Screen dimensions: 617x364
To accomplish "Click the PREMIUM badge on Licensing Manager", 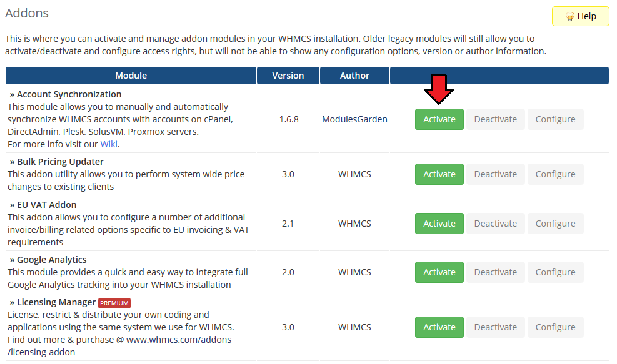I will (x=114, y=303).
